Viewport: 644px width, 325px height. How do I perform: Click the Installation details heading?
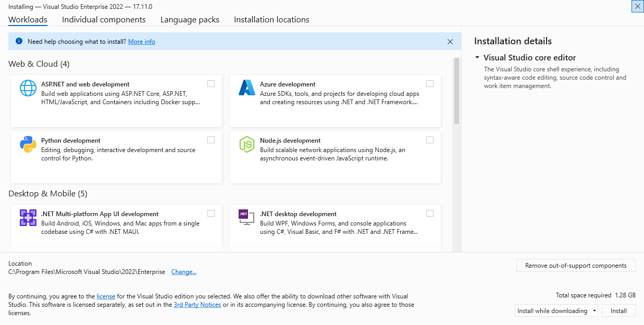point(513,41)
